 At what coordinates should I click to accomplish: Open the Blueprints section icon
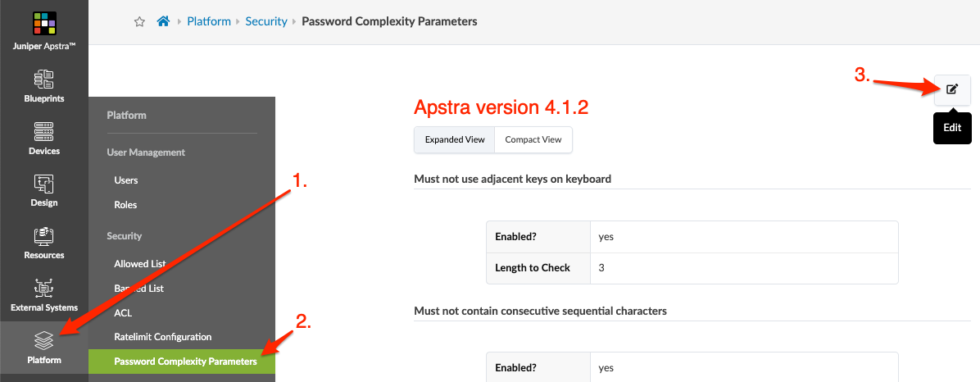[44, 80]
